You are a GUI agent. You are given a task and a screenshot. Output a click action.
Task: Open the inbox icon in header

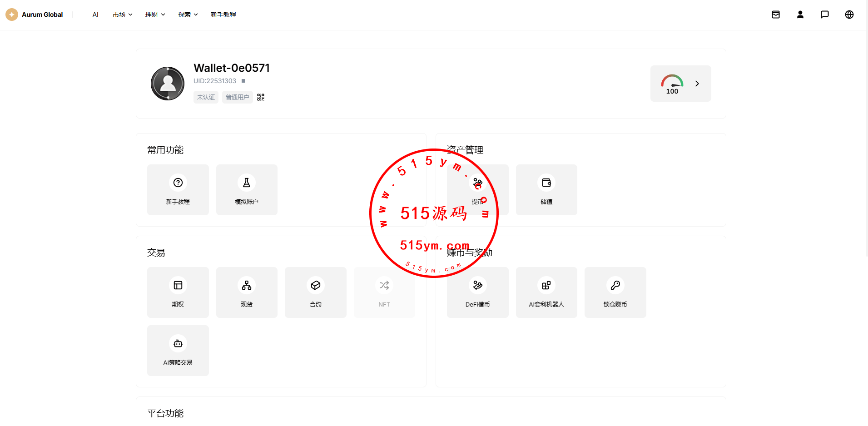(776, 15)
